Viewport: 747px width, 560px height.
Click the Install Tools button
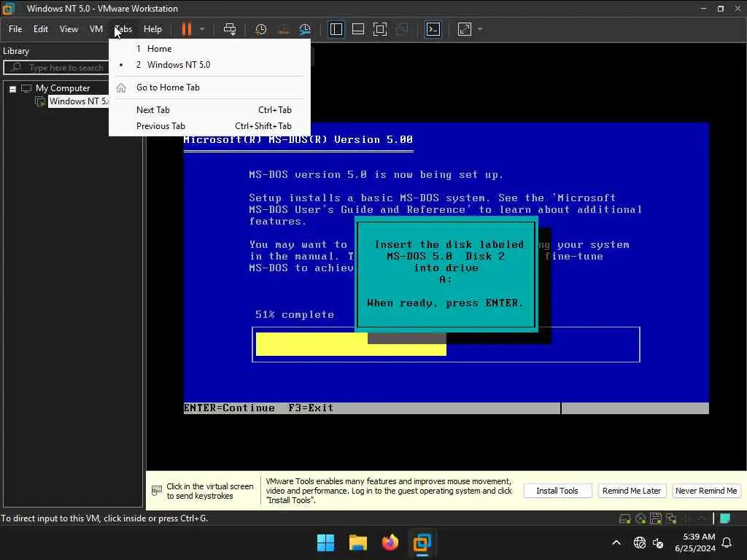(557, 491)
